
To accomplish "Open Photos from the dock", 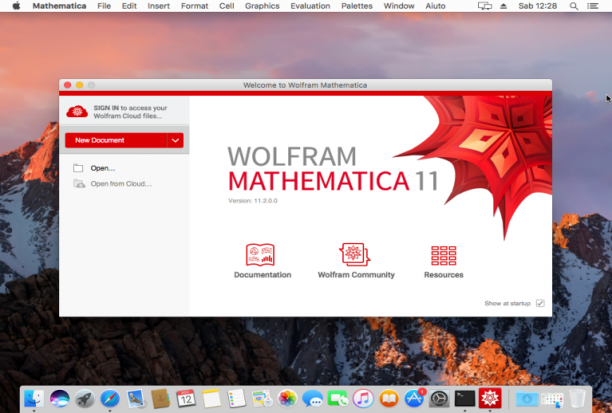I will 287,399.
